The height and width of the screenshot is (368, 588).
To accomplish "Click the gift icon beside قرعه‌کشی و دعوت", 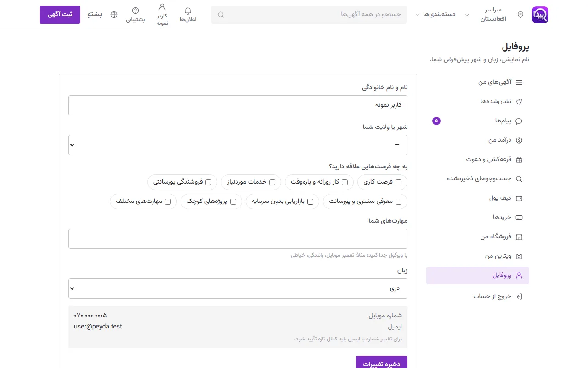I will [520, 160].
